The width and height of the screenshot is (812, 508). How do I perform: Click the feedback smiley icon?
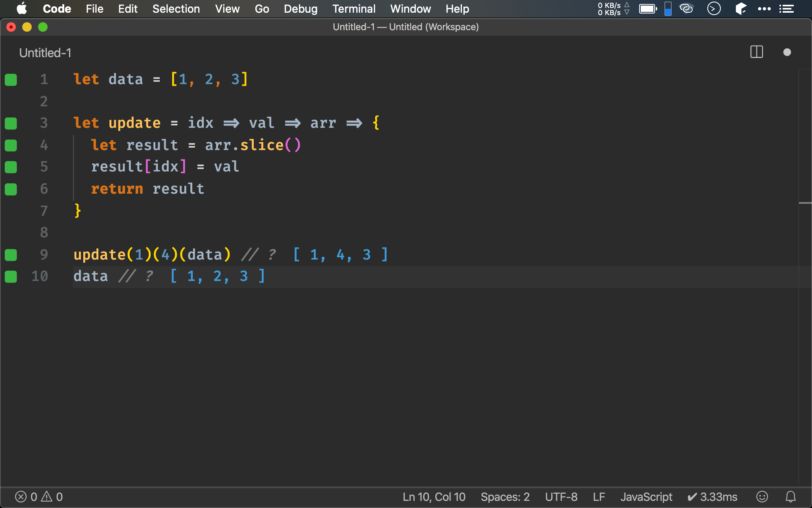[x=762, y=496]
